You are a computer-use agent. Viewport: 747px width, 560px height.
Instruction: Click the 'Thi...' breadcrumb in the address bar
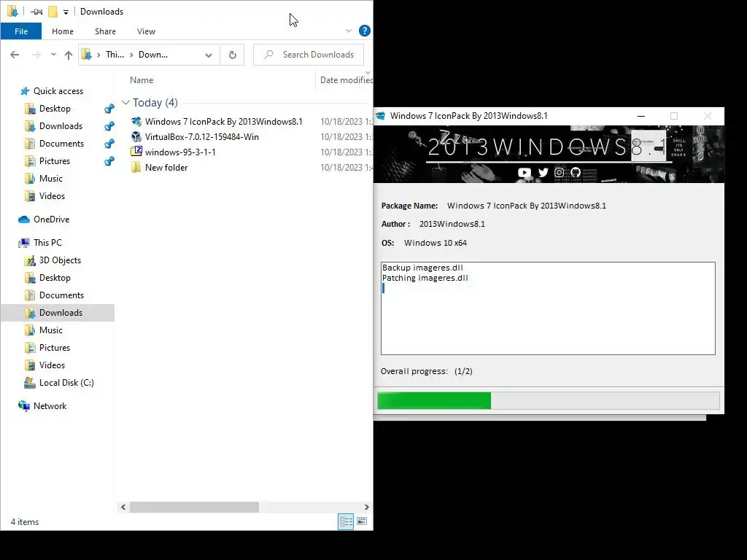click(115, 55)
